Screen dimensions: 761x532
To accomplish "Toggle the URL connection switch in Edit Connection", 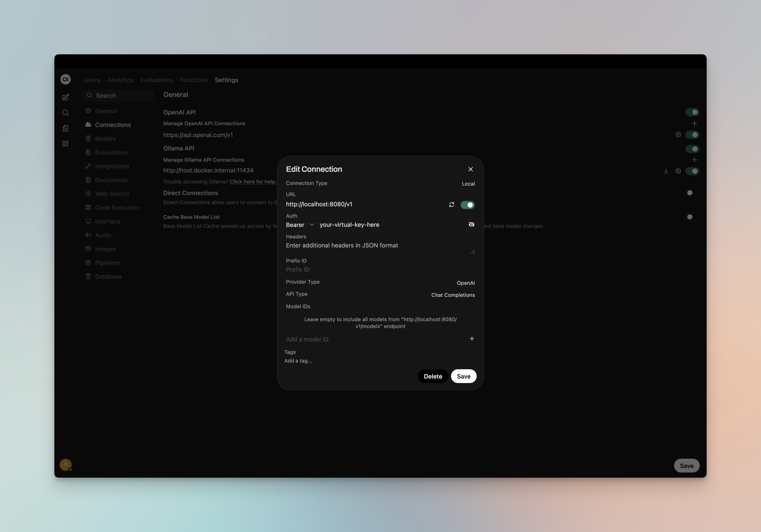I will (467, 205).
